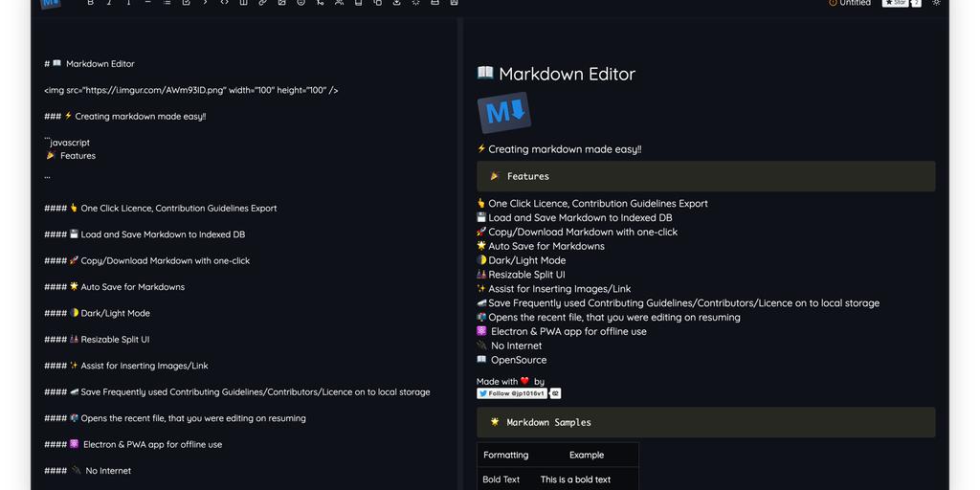980x490 pixels.
Task: Click '#### Load and Save Markdown' editor line
Action: 145,234
